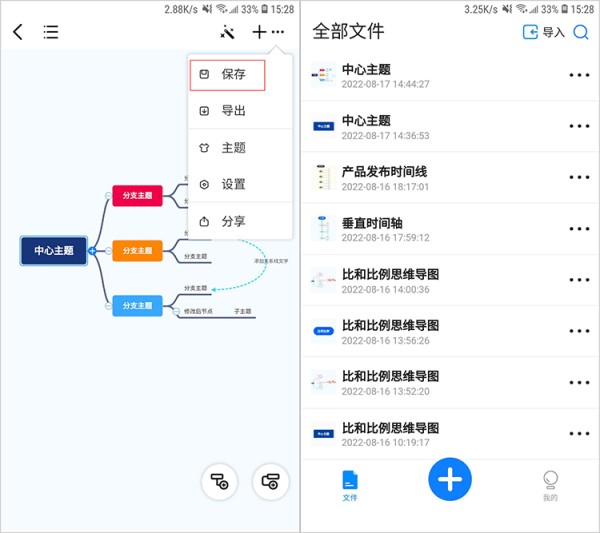Open options for 产品发布时间线 file
Viewport: 600px width, 533px height.
tap(579, 177)
